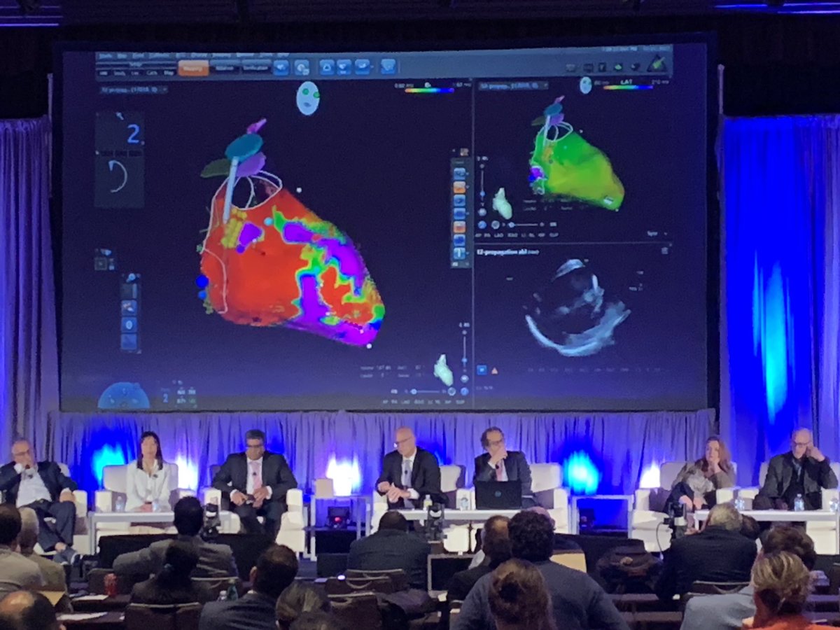This screenshot has width=840, height=630.
Task: Click orange triangle icon below ultrasound image
Action: (494, 370)
